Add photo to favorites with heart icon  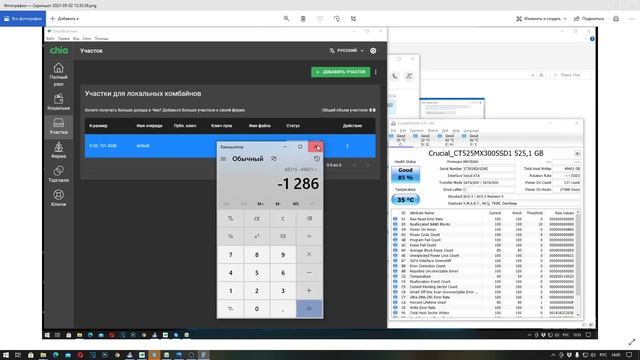coord(320,19)
